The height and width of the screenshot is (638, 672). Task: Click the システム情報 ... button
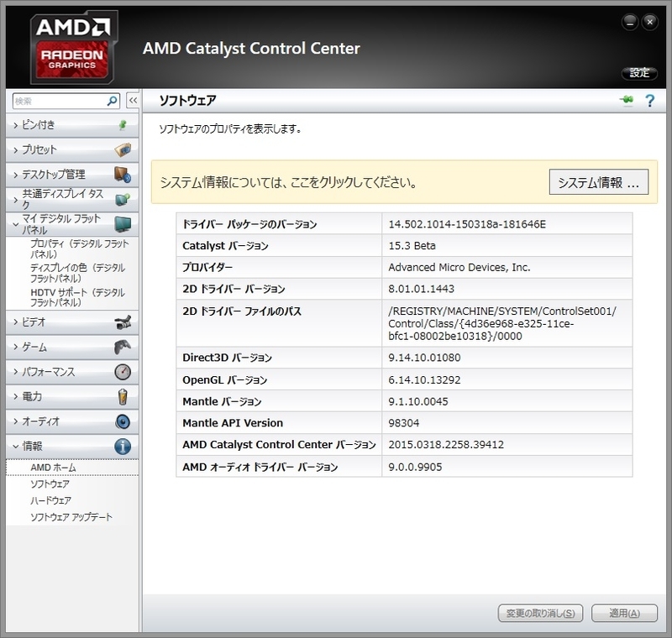(599, 182)
